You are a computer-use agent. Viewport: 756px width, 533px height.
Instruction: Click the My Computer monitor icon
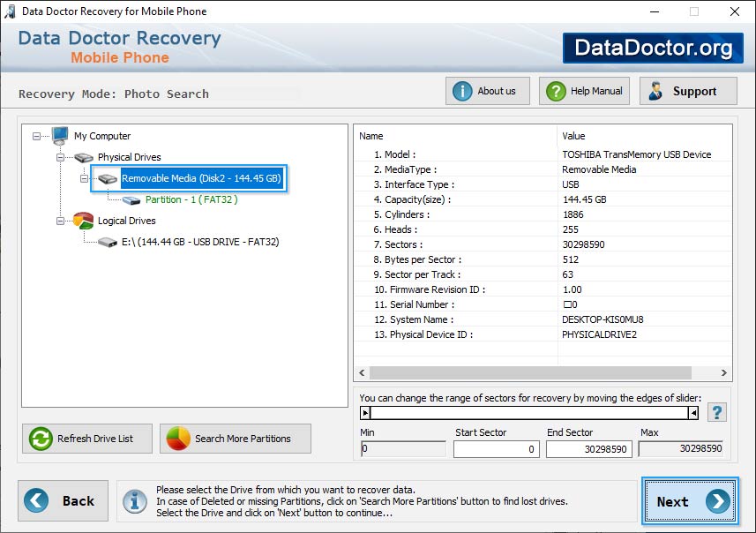60,136
